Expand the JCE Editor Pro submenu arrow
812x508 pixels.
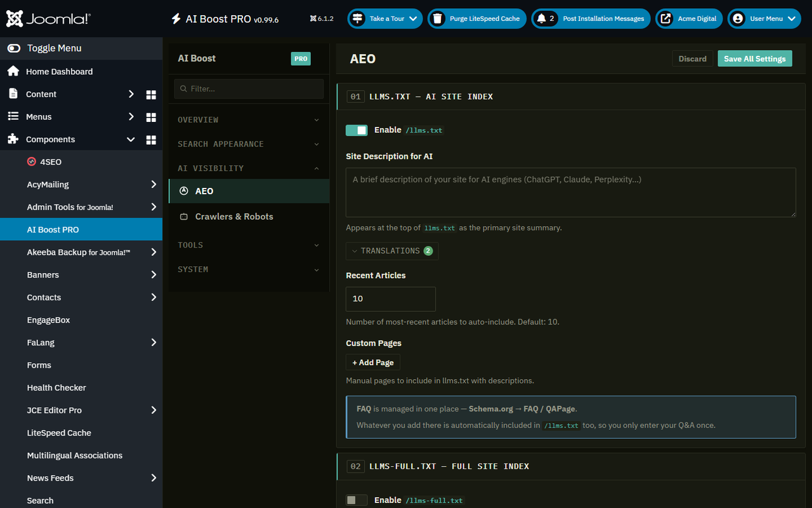coord(154,410)
